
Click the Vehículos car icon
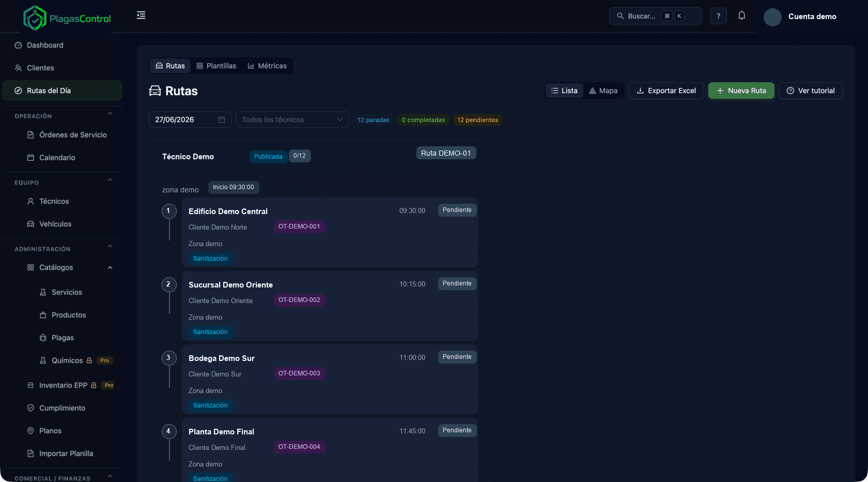30,224
